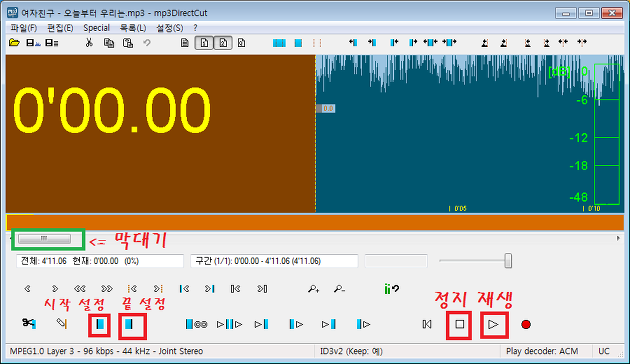Click the pencil edit icon in bottom row
This screenshot has width=630, height=364.
(61, 323)
